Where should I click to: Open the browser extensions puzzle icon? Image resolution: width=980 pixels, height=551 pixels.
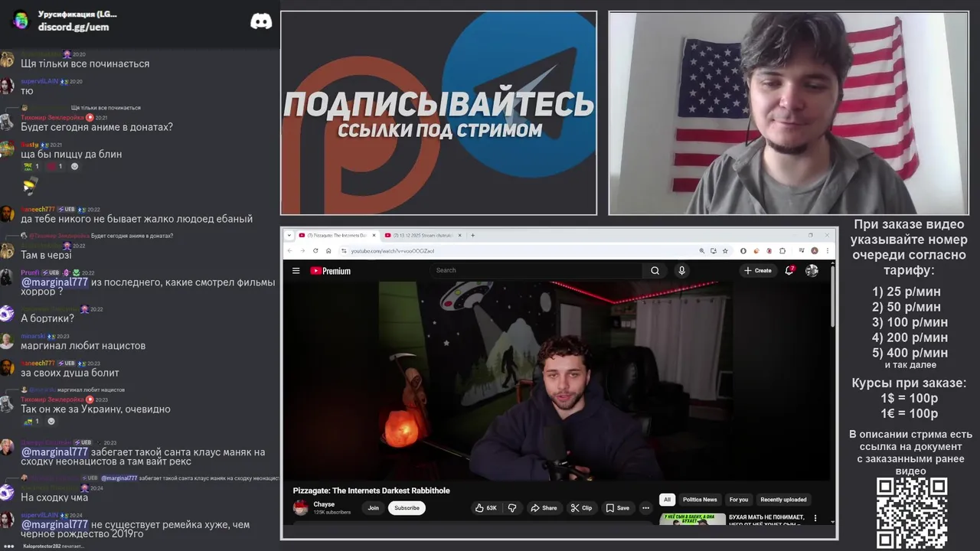[782, 251]
